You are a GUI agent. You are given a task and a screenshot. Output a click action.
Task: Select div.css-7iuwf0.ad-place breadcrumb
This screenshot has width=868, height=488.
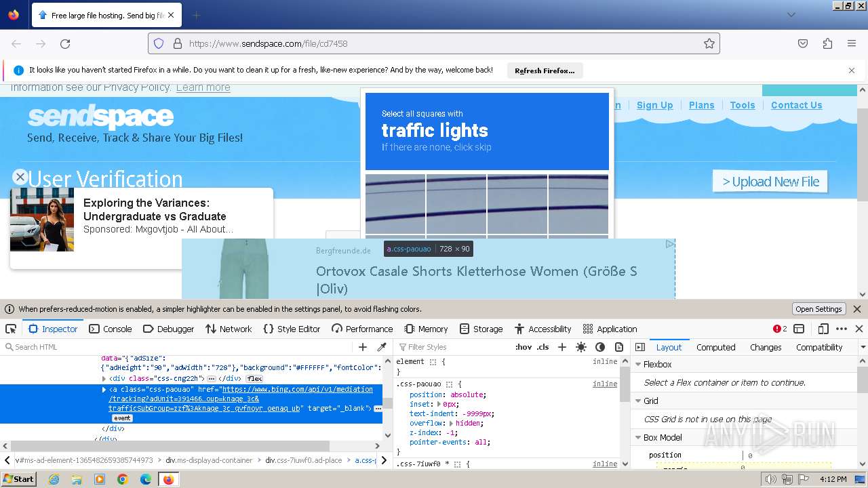(x=304, y=460)
